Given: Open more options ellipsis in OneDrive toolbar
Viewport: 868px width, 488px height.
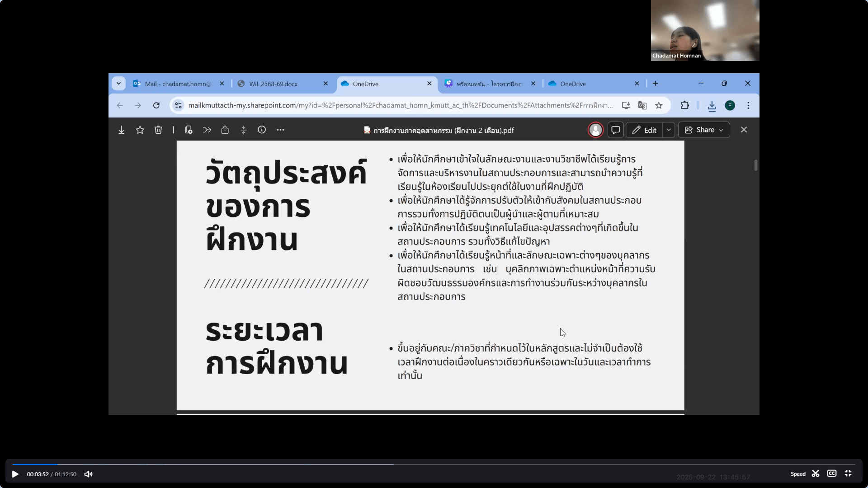Looking at the screenshot, I should pyautogui.click(x=280, y=130).
